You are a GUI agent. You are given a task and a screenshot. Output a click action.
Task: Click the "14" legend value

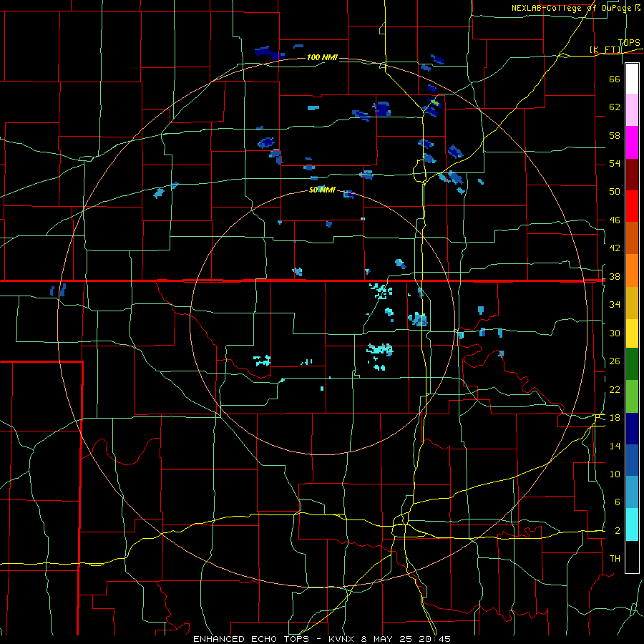(x=615, y=446)
